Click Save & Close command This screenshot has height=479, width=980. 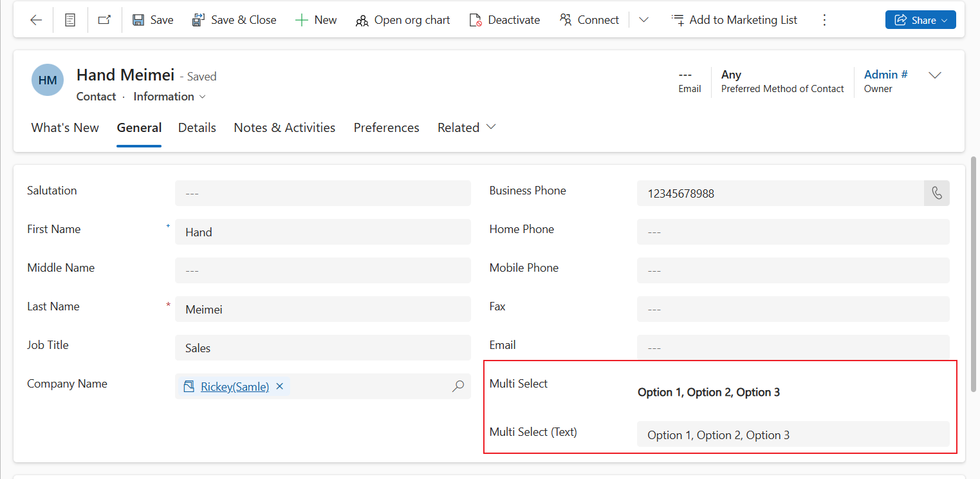[x=234, y=20]
